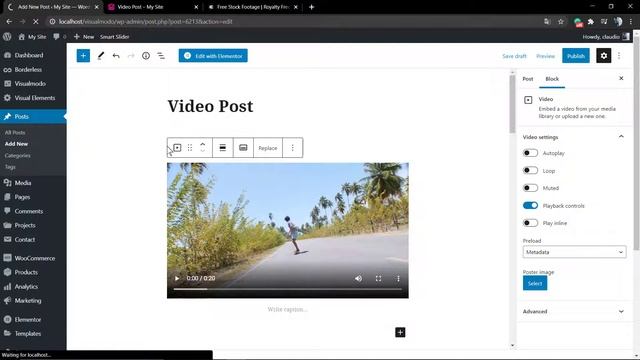
Task: Click the black add block button below video
Action: click(x=400, y=332)
